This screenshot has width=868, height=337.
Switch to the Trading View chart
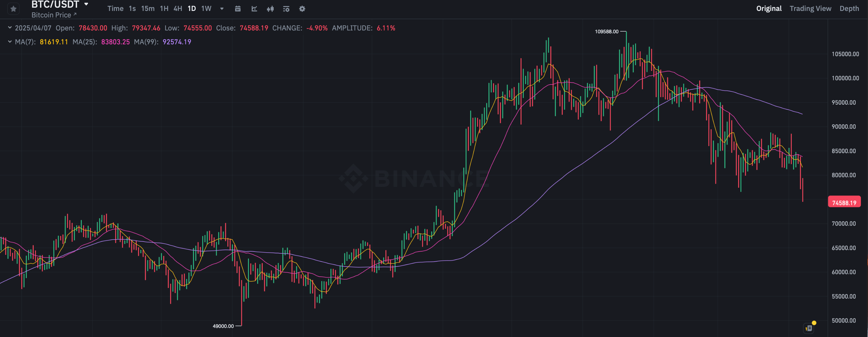[x=810, y=9]
